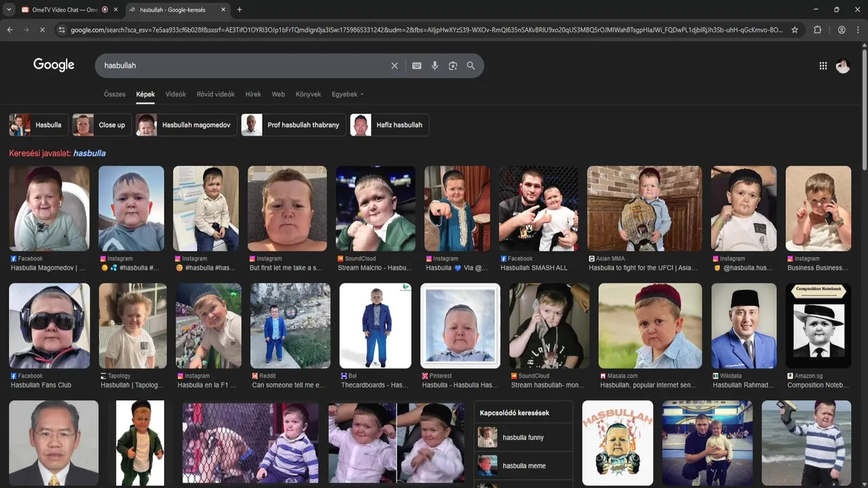
Task: Open the Chrome profile icon
Action: click(x=842, y=30)
